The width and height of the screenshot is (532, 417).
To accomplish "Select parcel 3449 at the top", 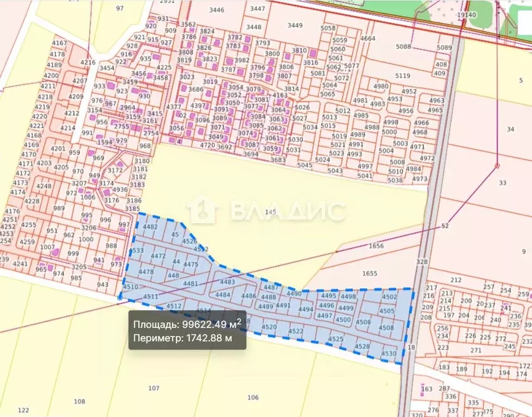I will (x=295, y=25).
